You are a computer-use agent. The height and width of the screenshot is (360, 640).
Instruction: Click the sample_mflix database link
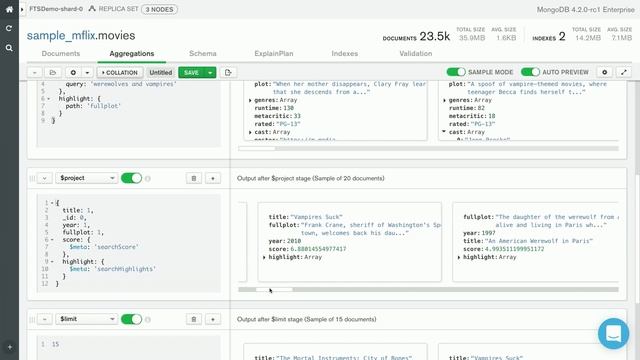point(61,36)
